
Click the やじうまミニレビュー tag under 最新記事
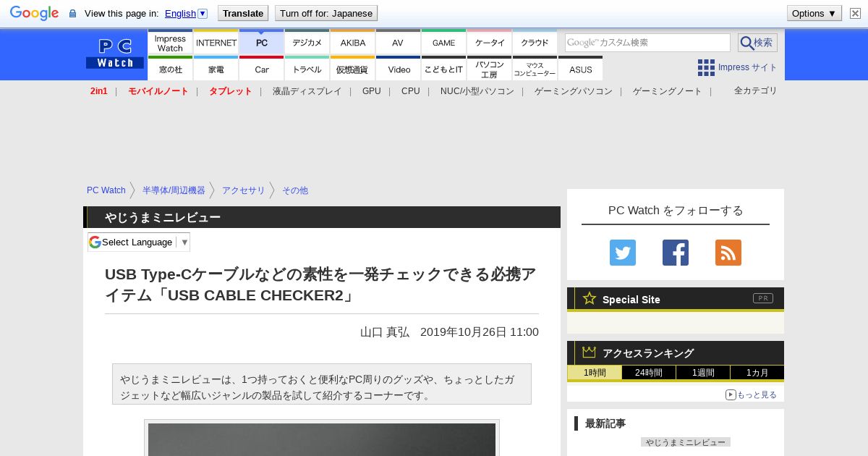pyautogui.click(x=686, y=442)
